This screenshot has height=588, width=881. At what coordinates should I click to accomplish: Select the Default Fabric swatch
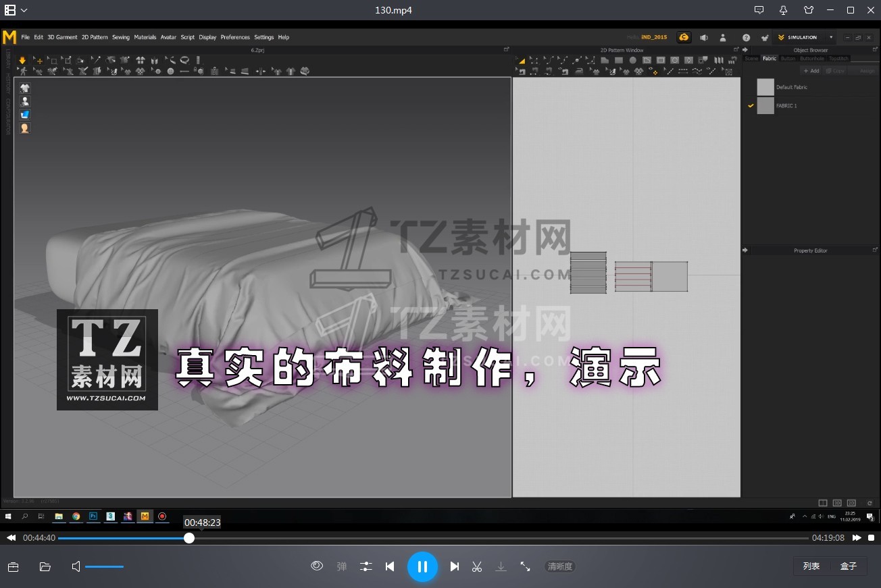coord(765,87)
